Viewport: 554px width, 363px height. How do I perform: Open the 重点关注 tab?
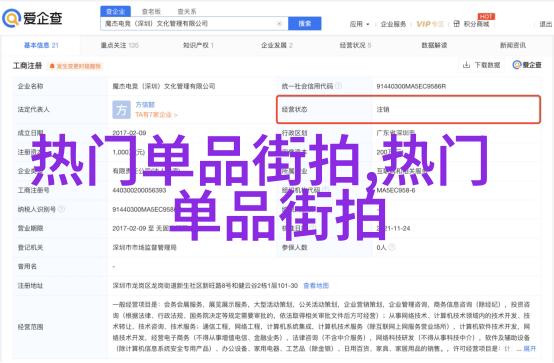click(120, 45)
